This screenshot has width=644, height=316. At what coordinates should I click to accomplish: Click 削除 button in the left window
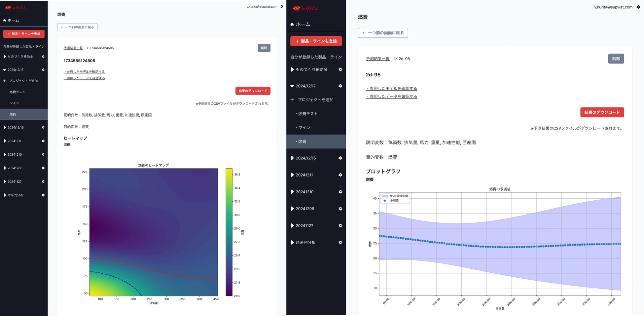264,48
